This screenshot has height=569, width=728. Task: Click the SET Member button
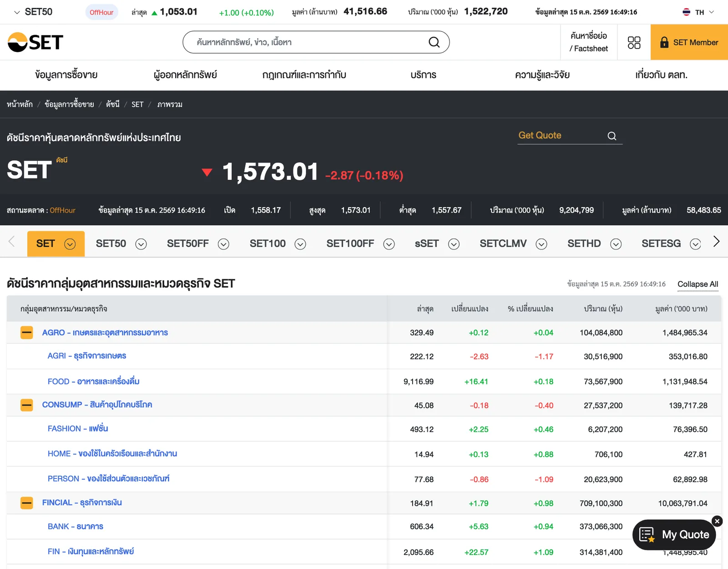[689, 42]
